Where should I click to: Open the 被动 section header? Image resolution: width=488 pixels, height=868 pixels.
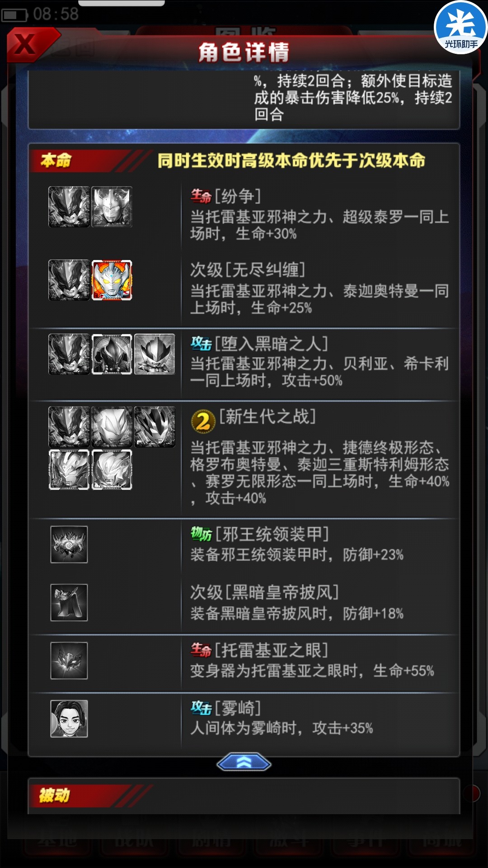coord(54,795)
